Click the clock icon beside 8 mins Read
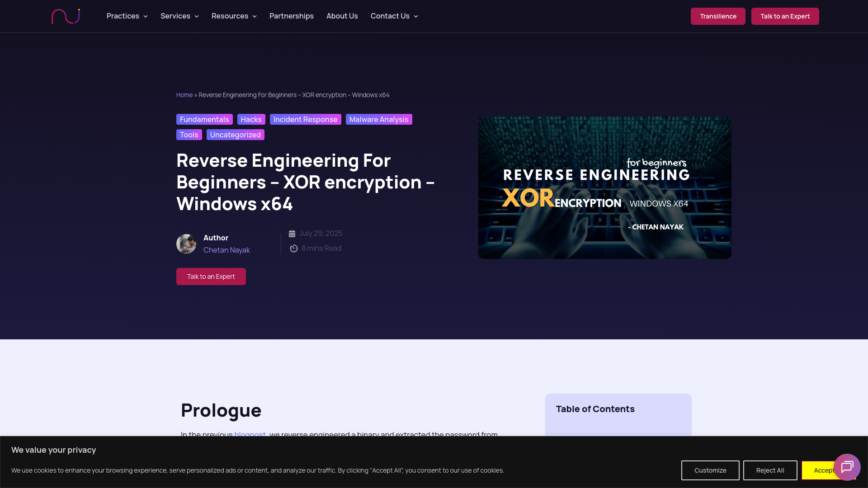The height and width of the screenshot is (488, 868). [294, 248]
